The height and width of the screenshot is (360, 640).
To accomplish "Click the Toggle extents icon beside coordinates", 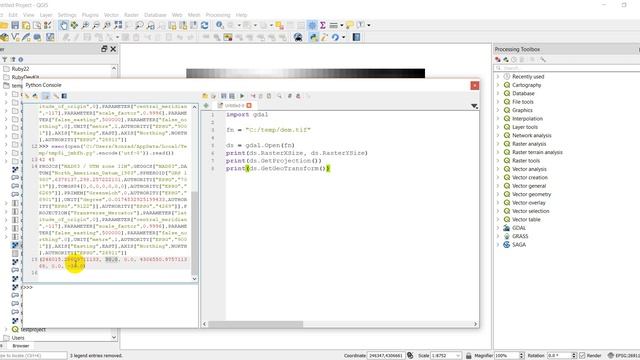I will tap(410, 356).
